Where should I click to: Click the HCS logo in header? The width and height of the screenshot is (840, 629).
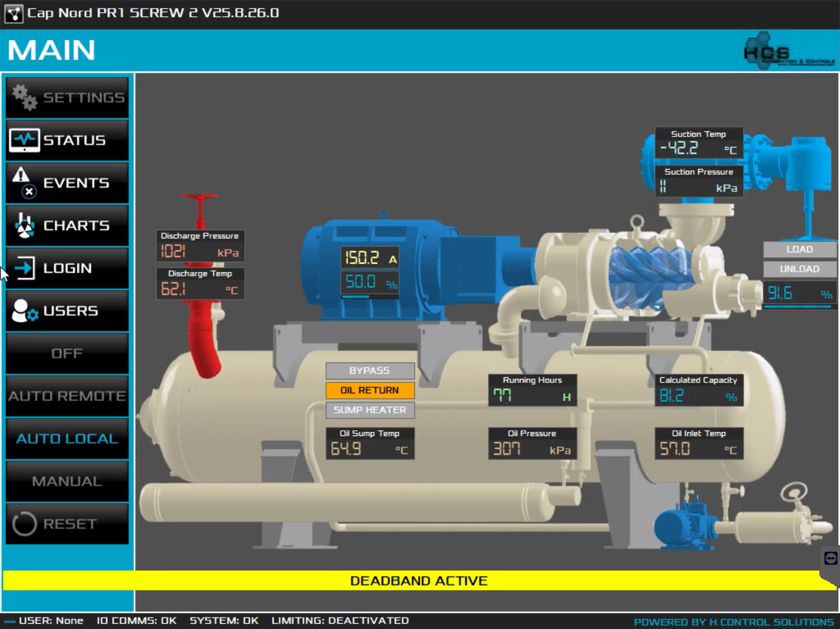click(x=787, y=51)
